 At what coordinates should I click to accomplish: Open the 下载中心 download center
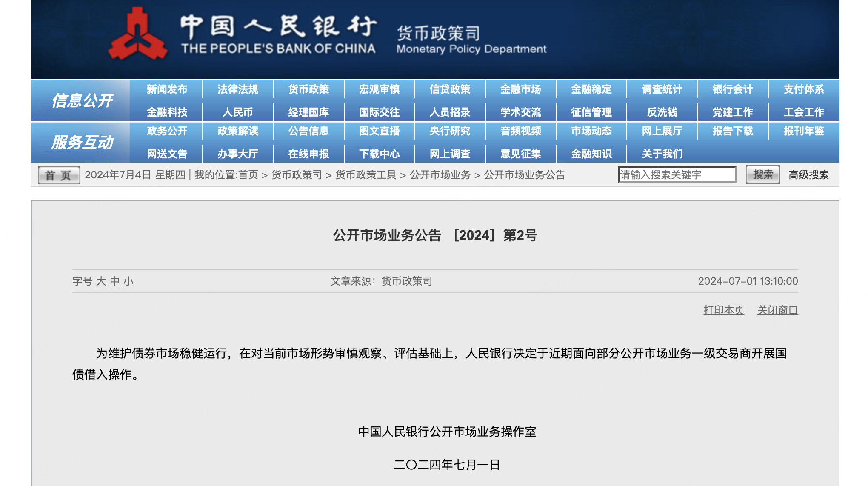coord(380,154)
